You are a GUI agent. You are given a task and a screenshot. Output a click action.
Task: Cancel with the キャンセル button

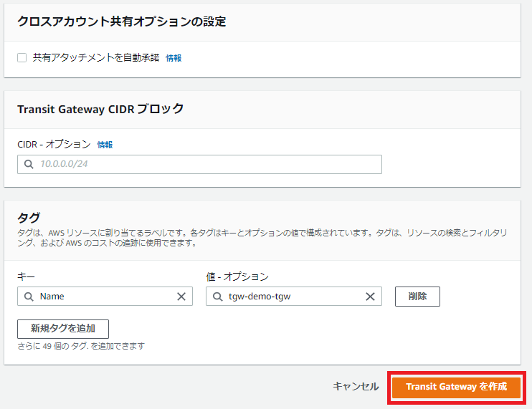click(356, 387)
